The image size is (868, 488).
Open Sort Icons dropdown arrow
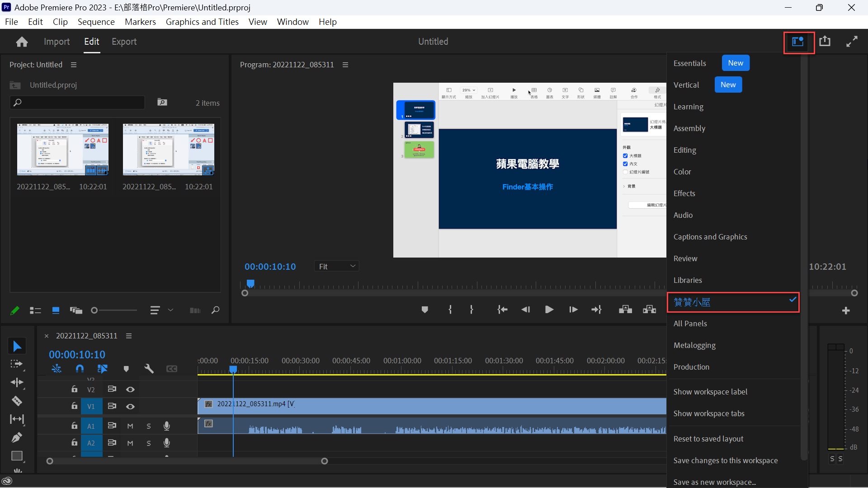coord(170,310)
